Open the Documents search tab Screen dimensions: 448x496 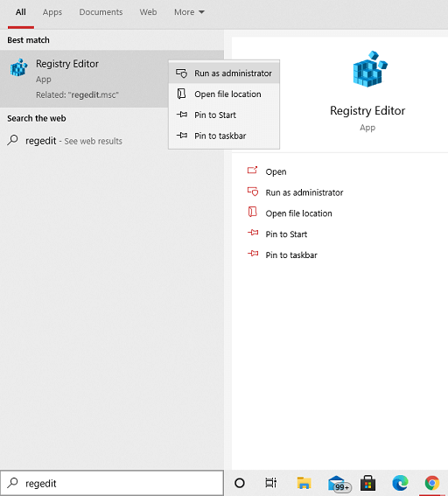click(x=101, y=12)
